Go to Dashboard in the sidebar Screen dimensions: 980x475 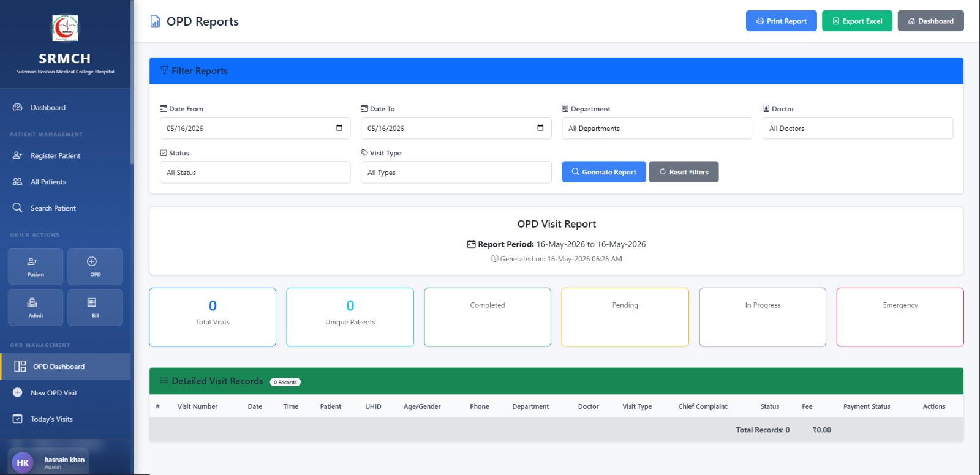[65, 107]
